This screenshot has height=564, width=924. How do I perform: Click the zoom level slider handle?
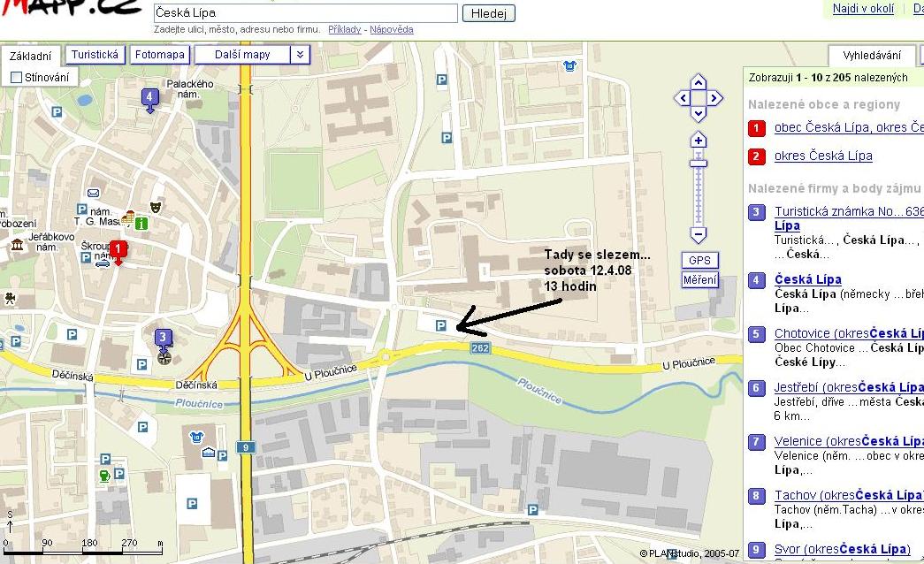[699, 162]
